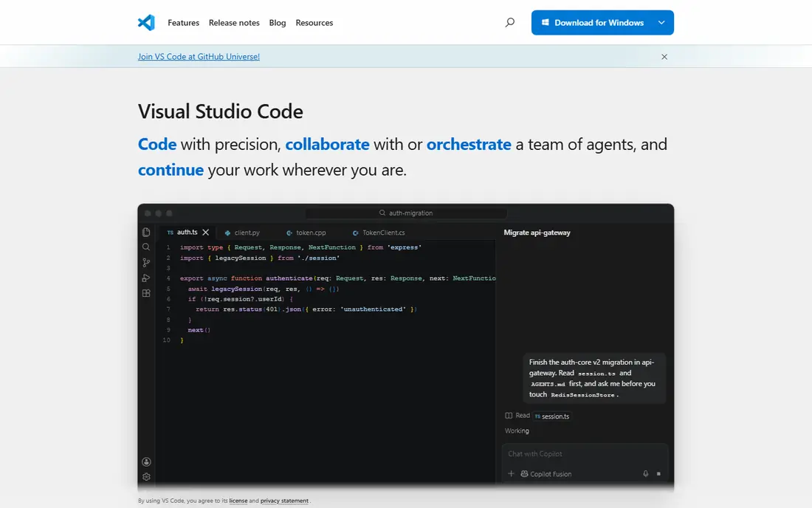Open the Resources menu
Image resolution: width=812 pixels, height=508 pixels.
point(314,23)
